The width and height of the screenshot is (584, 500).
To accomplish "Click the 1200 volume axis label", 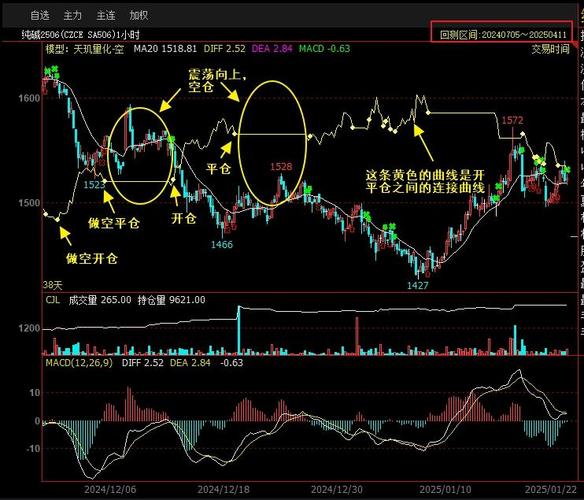I will coord(29,328).
